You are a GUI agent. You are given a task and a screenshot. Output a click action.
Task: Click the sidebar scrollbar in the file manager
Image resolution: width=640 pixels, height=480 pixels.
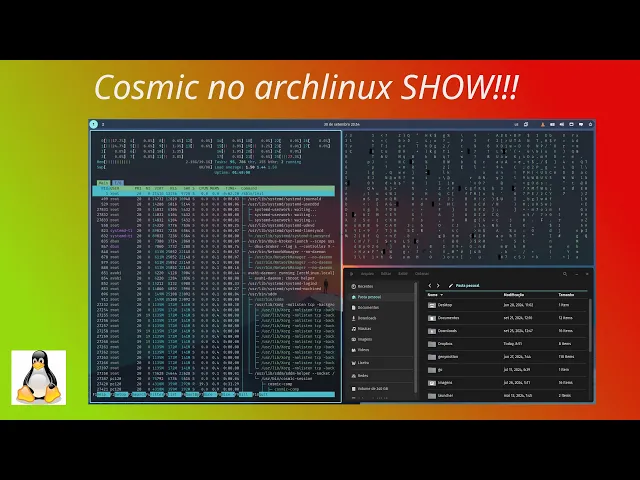[416, 338]
